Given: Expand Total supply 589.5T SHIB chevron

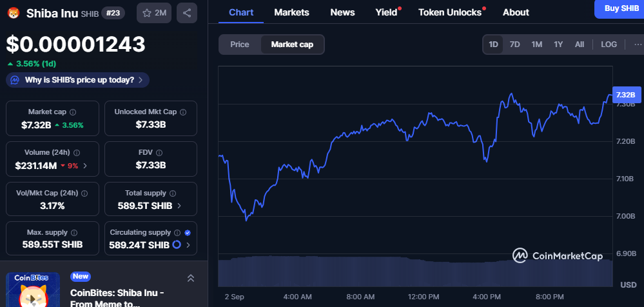Looking at the screenshot, I should (x=179, y=205).
